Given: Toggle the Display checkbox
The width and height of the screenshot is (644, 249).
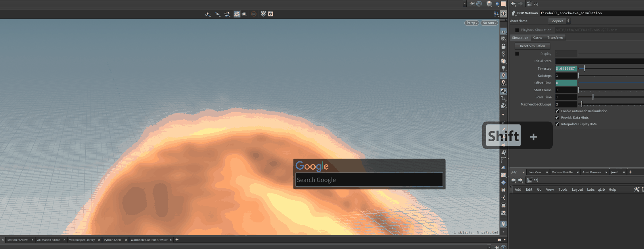Looking at the screenshot, I should [517, 54].
